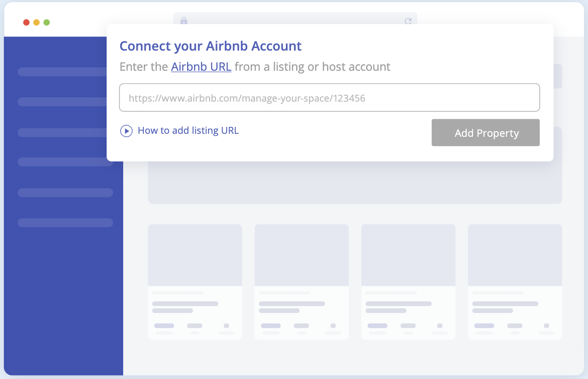Click the play icon beside How to add listing URL
The width and height of the screenshot is (588, 379).
(x=126, y=131)
